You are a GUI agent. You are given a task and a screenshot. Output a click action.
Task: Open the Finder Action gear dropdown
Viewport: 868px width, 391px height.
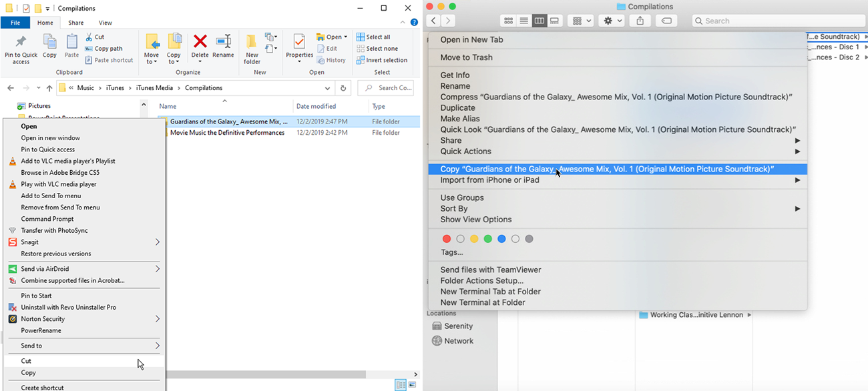point(612,21)
